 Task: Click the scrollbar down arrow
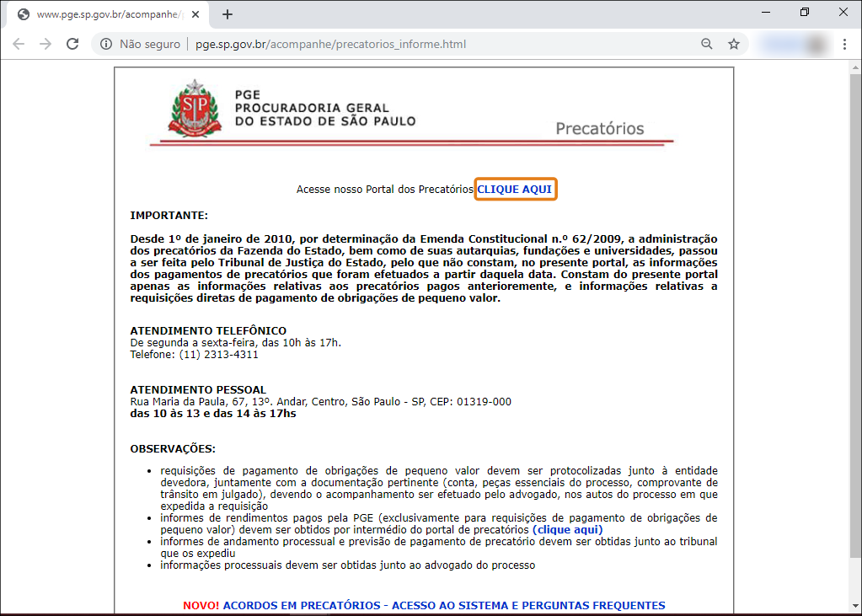(x=855, y=606)
